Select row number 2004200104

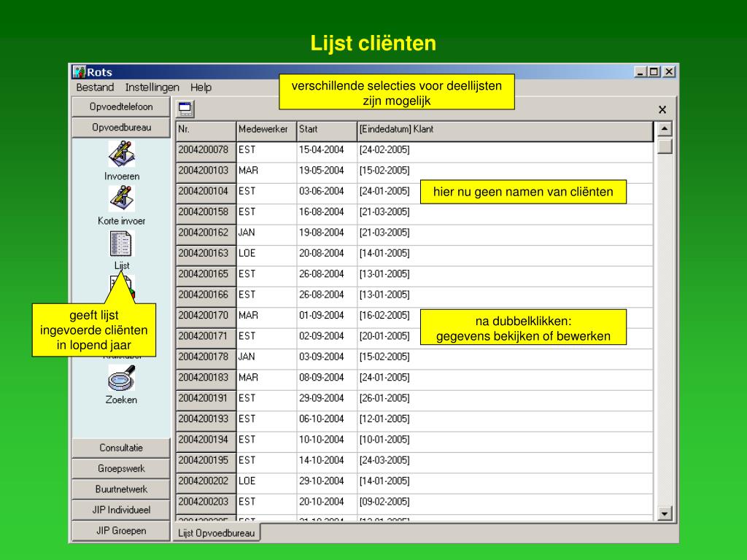(206, 192)
